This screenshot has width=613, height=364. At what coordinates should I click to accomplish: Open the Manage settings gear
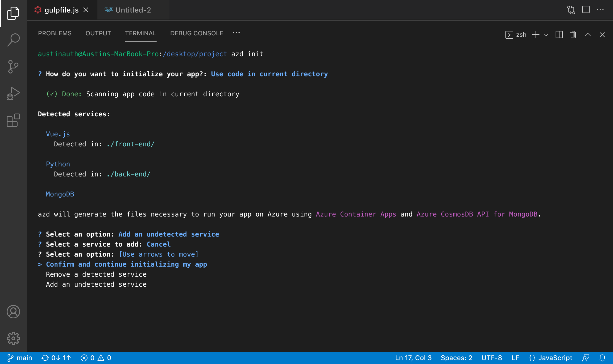tap(13, 339)
